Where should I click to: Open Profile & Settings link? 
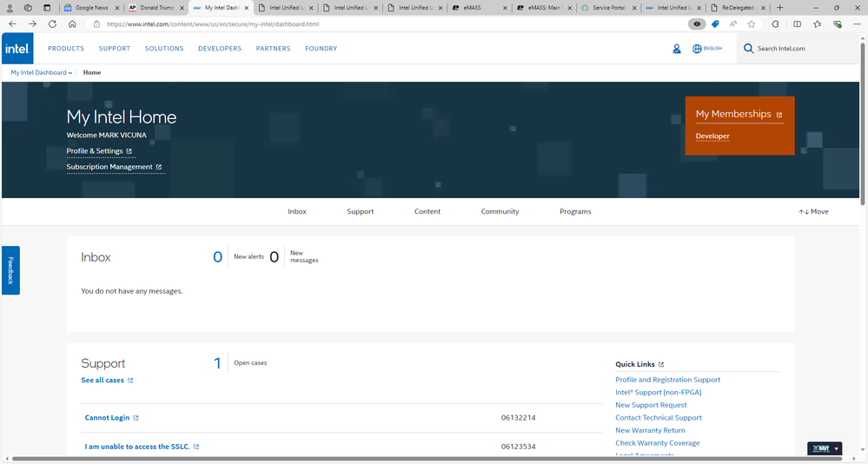[x=100, y=151]
